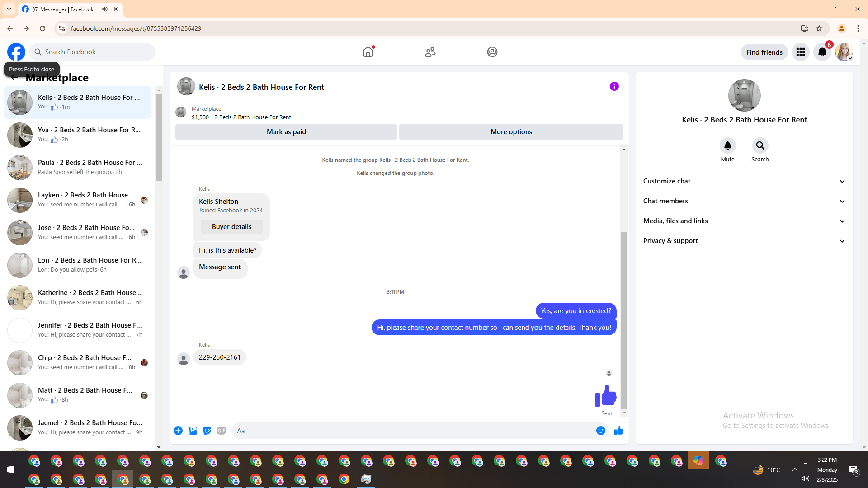Open the Jose conversation
Screen dimensions: 868x488
77,232
